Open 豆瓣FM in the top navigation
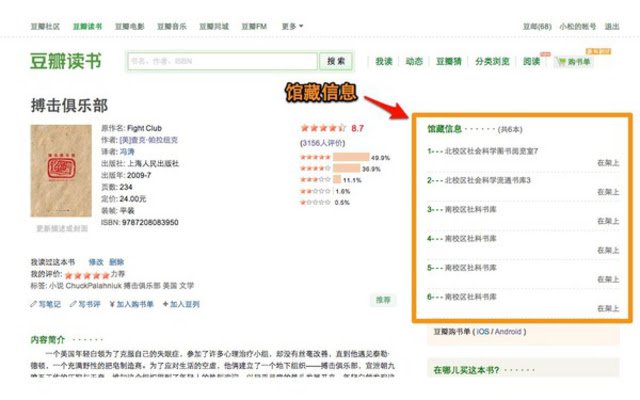Viewport: 640px width, 400px height. coord(254,27)
